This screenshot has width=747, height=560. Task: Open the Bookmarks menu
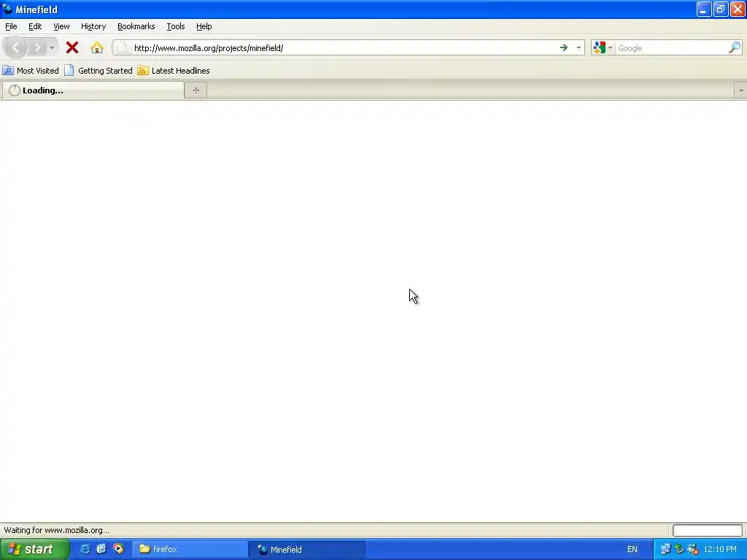click(136, 27)
